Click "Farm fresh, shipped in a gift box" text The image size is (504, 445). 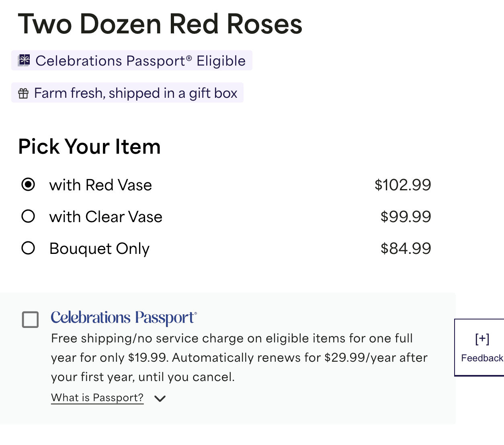[x=135, y=93]
